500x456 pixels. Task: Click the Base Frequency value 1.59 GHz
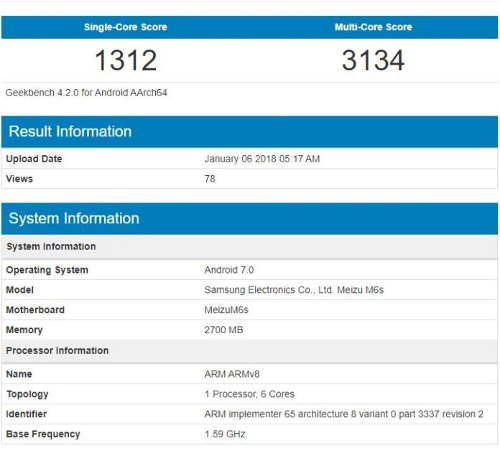point(225,434)
